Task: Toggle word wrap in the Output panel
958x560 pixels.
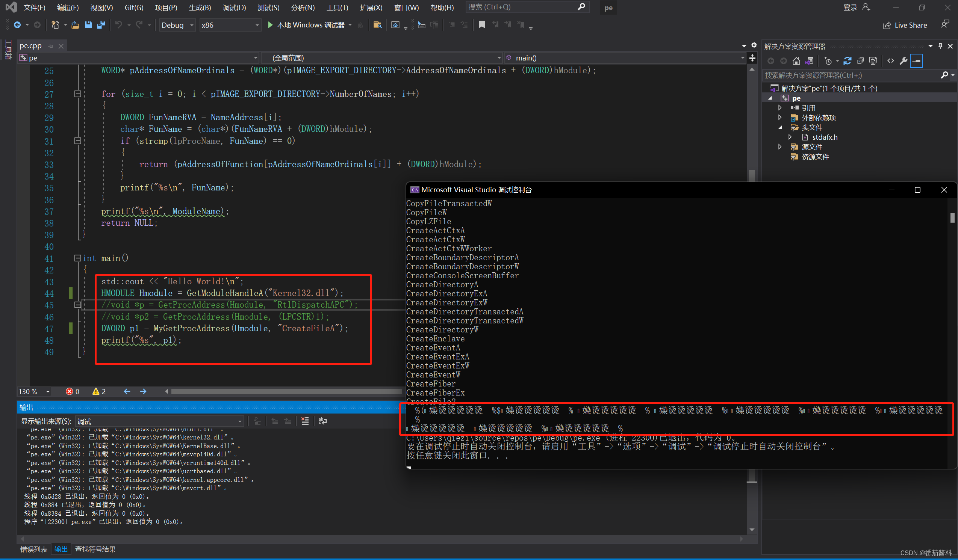Action: point(322,421)
